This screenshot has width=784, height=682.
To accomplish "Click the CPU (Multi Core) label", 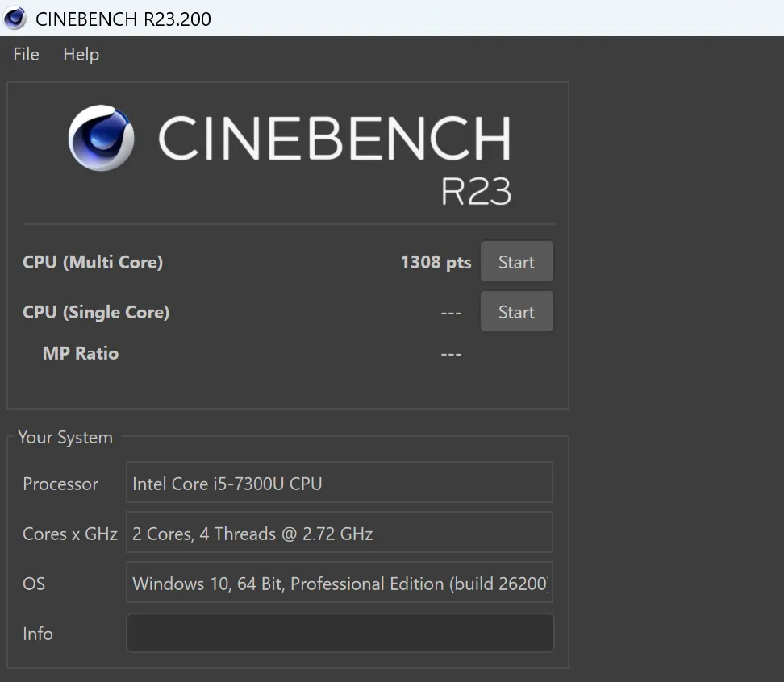I will click(93, 262).
